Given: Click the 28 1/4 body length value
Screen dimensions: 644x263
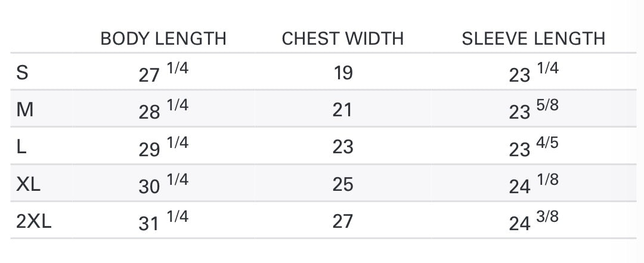Looking at the screenshot, I should pos(163,109).
